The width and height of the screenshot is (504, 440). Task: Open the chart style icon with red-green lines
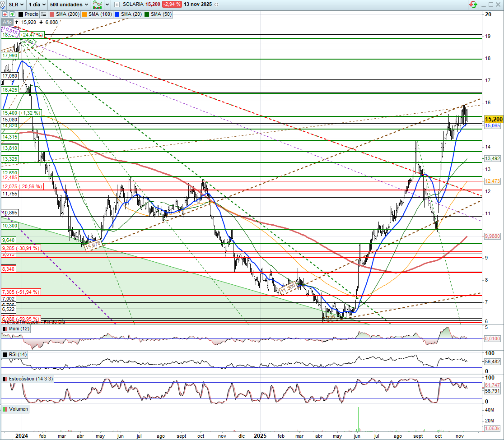coord(97,5)
